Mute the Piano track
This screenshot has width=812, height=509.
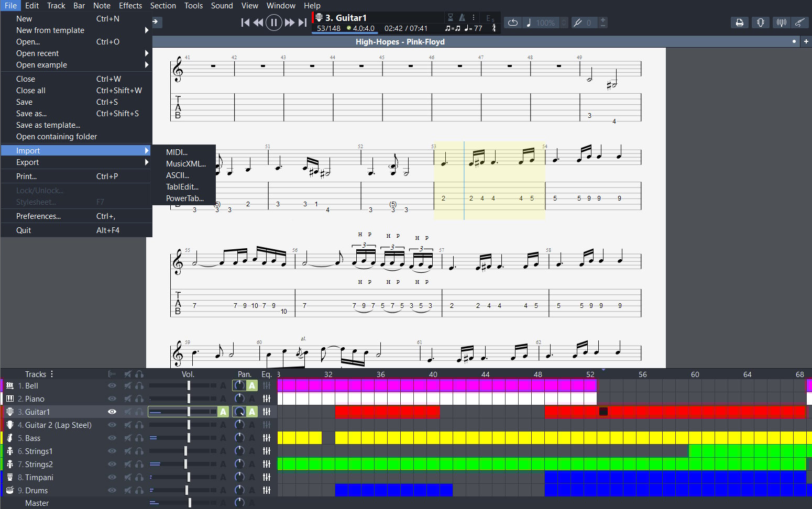127,399
